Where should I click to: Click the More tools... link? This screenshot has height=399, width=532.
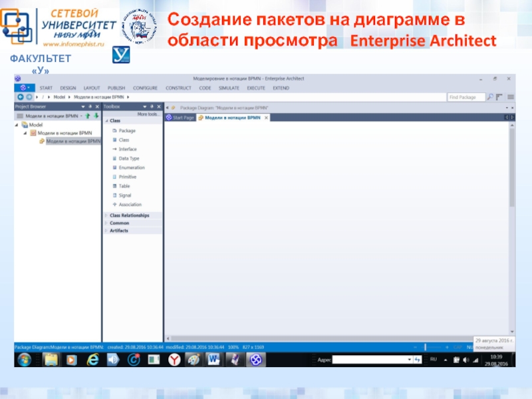[x=147, y=114]
